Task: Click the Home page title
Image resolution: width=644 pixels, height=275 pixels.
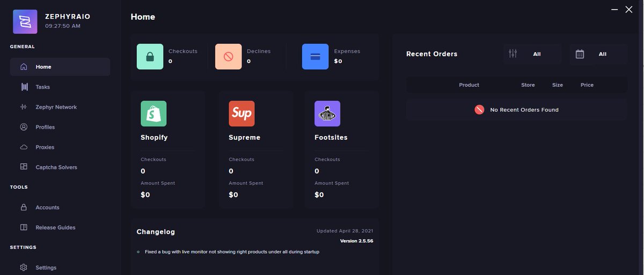Action: [143, 17]
